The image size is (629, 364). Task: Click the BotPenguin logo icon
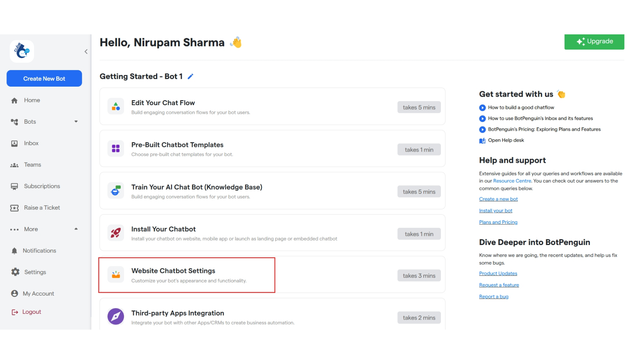pyautogui.click(x=22, y=51)
